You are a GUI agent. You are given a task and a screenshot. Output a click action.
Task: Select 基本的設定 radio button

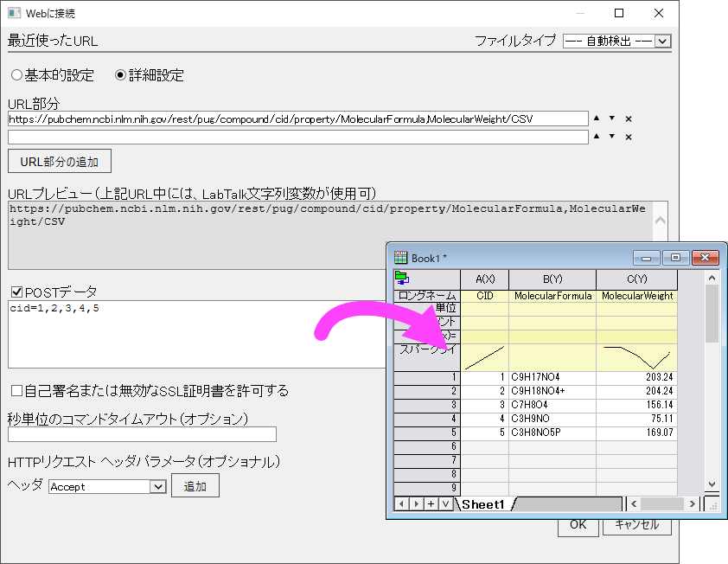pos(16,74)
